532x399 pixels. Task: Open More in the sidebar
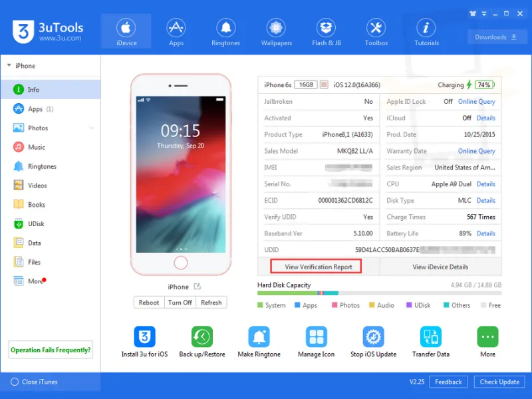pos(51,281)
